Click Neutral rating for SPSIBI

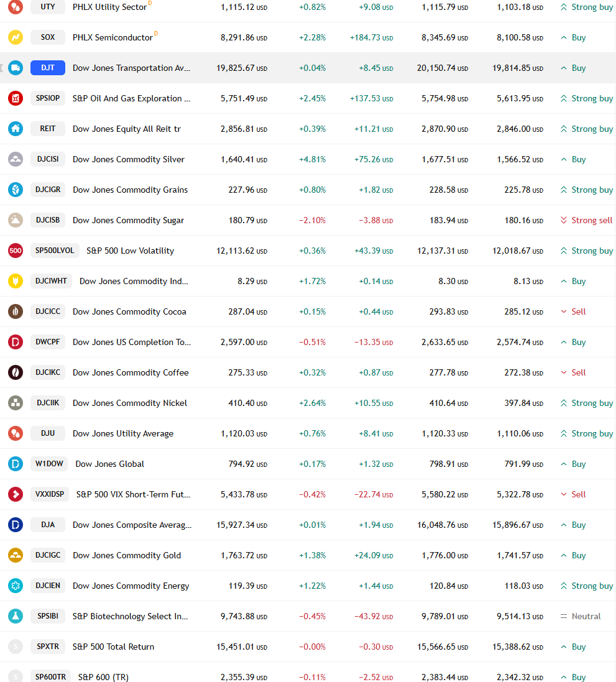pyautogui.click(x=581, y=616)
